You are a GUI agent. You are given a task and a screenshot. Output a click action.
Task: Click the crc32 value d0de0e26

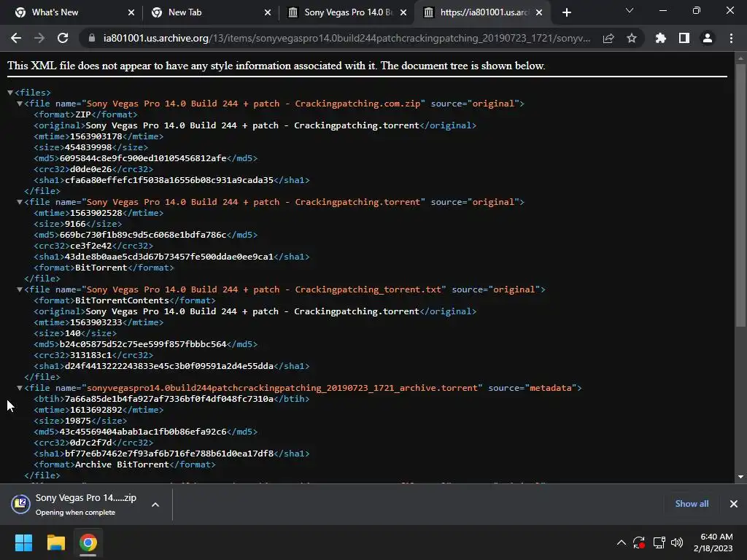click(x=90, y=169)
